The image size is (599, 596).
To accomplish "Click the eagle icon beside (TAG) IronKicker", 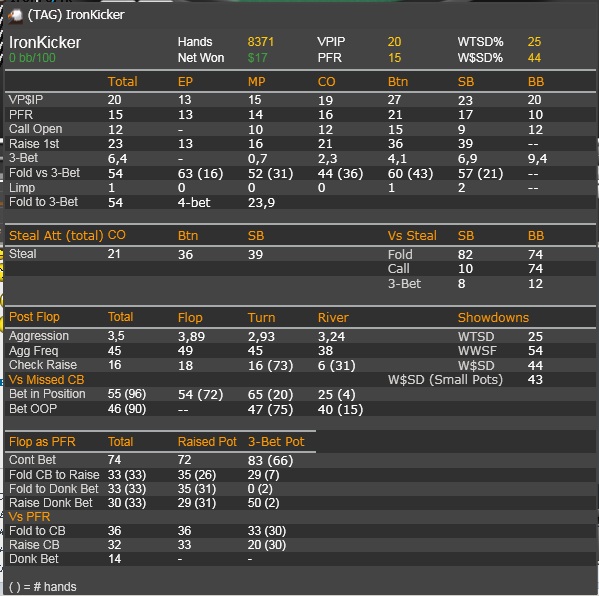I will click(15, 15).
